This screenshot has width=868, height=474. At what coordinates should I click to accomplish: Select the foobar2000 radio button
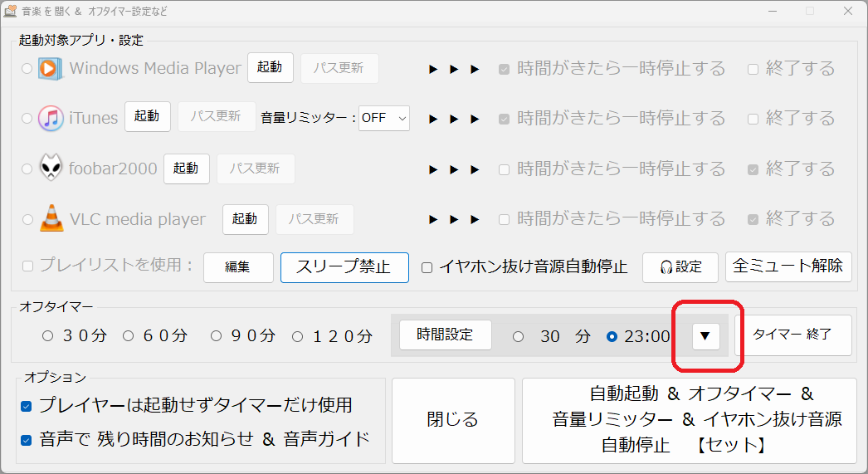click(27, 169)
